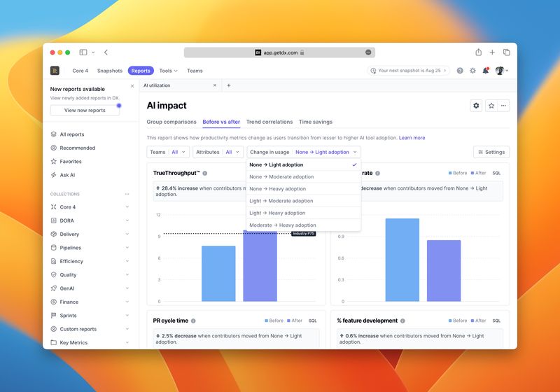Toggle the Before legend in PR cycle time
The image size is (560, 392).
(x=274, y=321)
